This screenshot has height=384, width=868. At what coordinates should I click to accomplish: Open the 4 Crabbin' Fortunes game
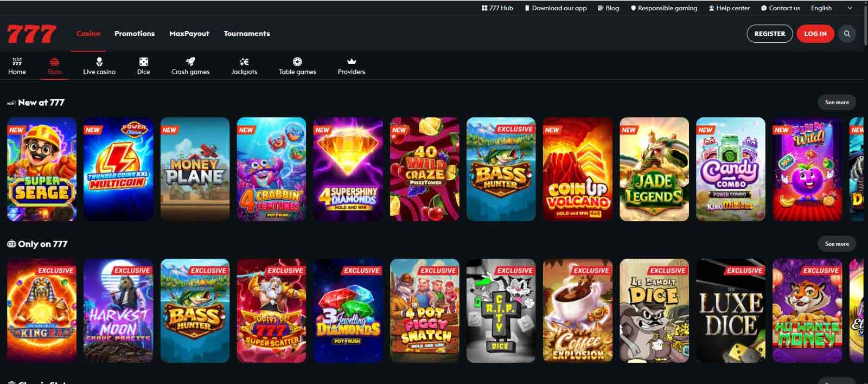click(271, 169)
